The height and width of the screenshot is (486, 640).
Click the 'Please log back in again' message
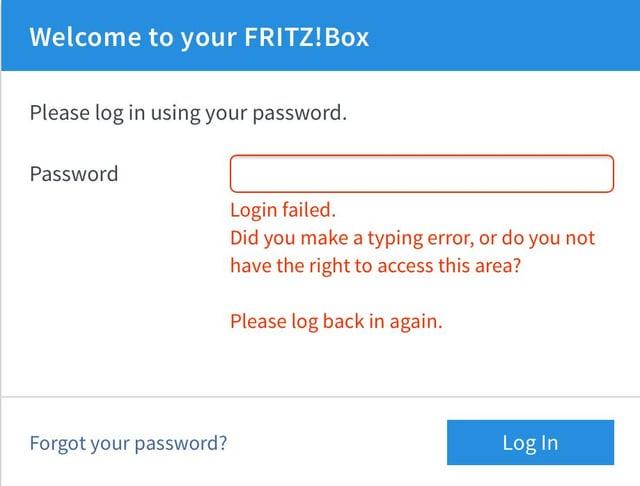pos(336,322)
